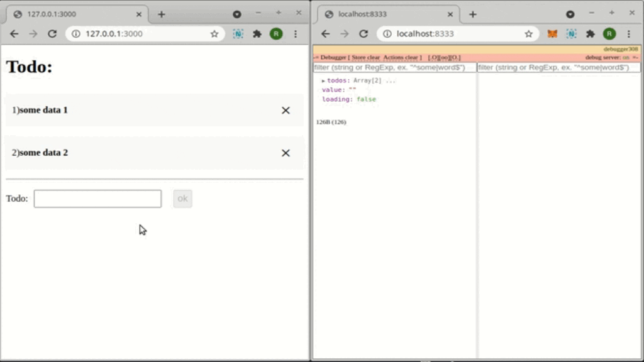Open a new tab beside localhost:8333

[473, 14]
